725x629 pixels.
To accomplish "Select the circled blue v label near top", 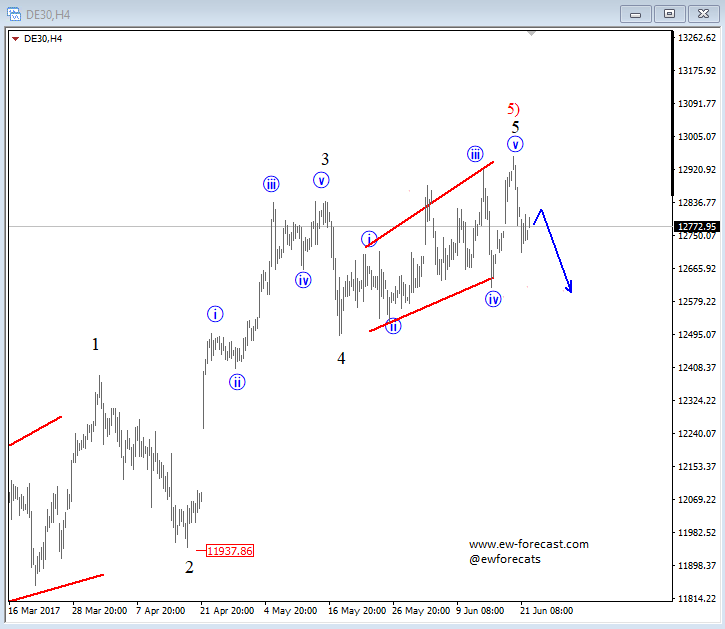I will [515, 144].
